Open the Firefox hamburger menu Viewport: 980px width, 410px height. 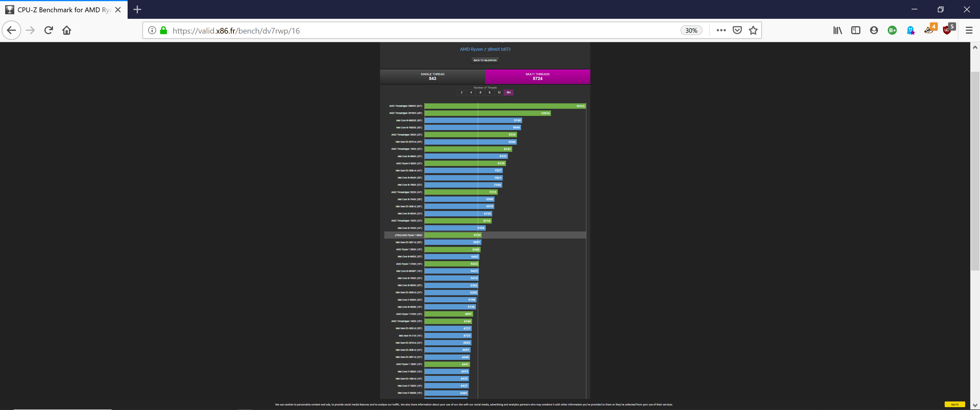tap(969, 30)
